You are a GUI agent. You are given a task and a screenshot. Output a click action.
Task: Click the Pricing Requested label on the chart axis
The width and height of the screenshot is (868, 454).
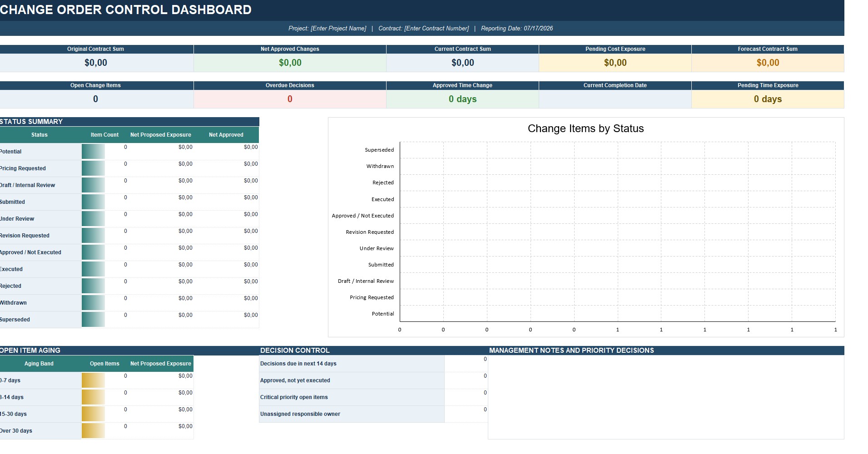[x=372, y=297]
